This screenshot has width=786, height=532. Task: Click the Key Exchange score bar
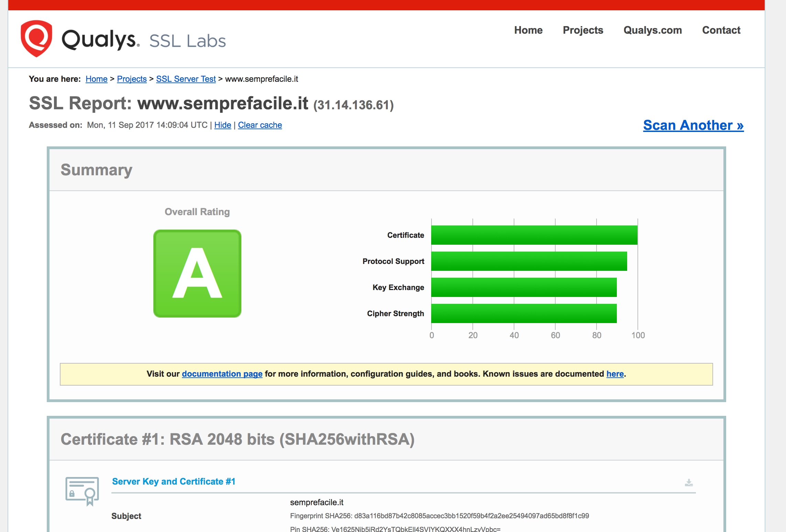tap(524, 287)
